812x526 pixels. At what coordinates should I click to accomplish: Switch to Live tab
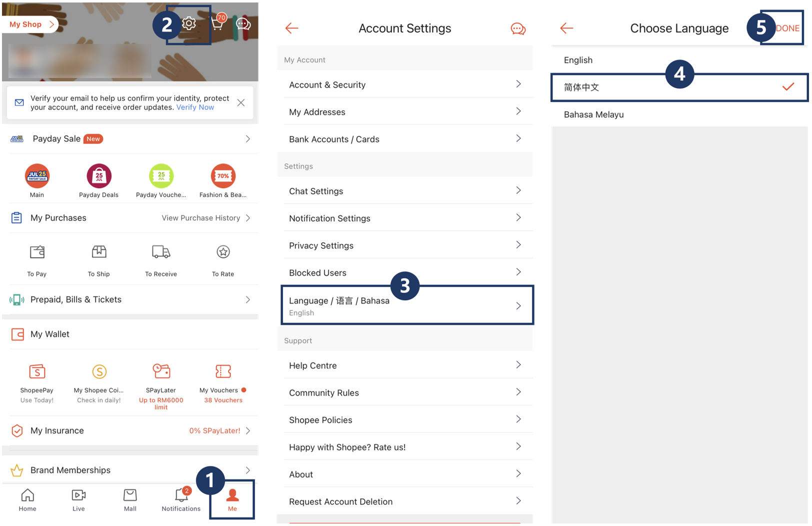78,500
